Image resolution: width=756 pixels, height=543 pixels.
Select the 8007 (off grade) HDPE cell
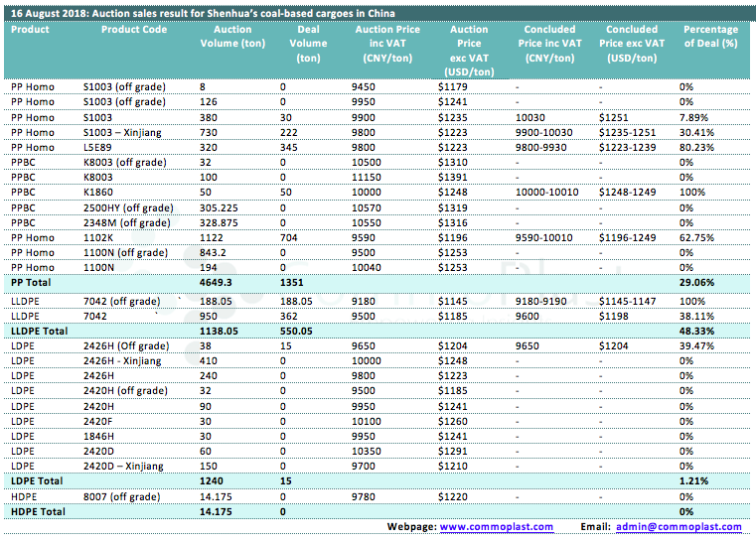pos(121,496)
